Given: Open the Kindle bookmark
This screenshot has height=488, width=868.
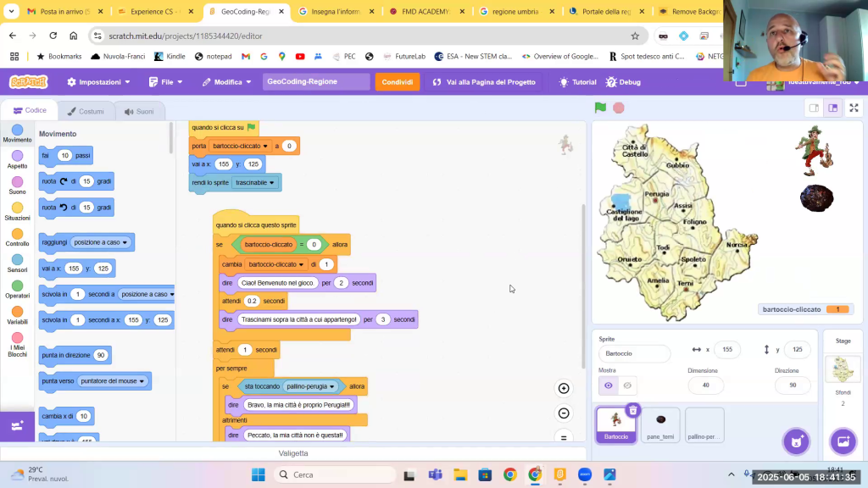Looking at the screenshot, I should click(x=170, y=57).
